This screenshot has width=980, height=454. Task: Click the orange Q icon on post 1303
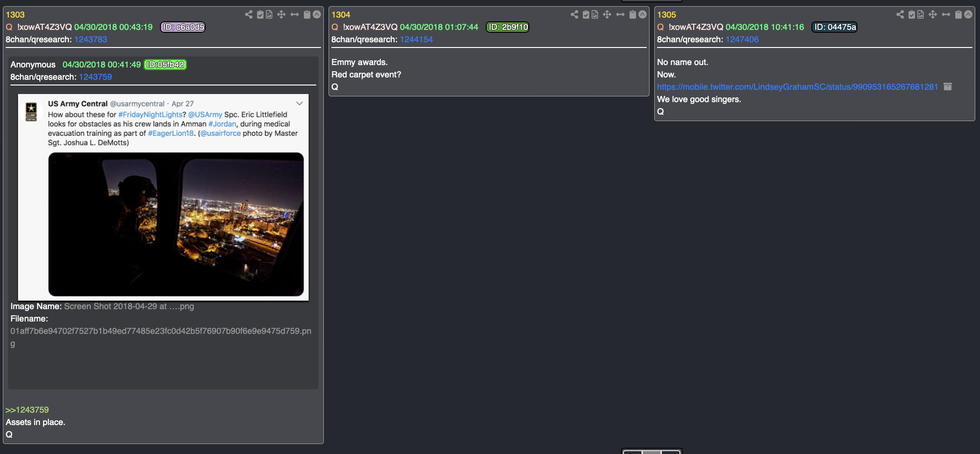coord(9,27)
